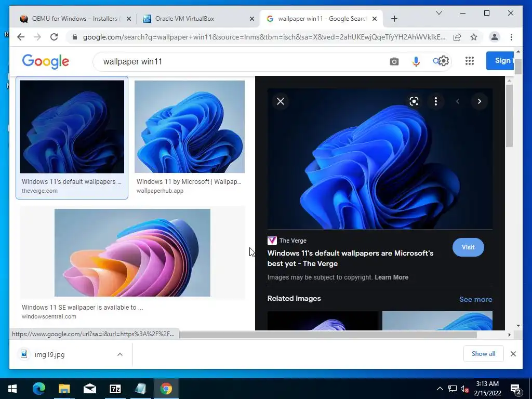Activate Google Lens on the preview image

414,101
